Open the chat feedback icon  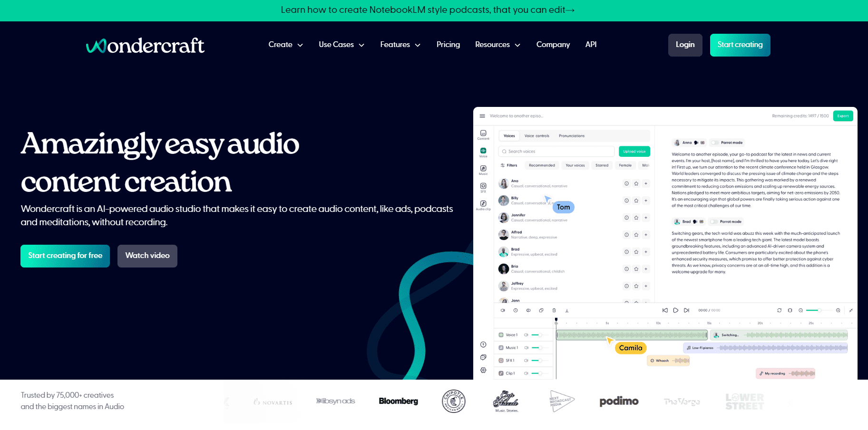click(483, 357)
